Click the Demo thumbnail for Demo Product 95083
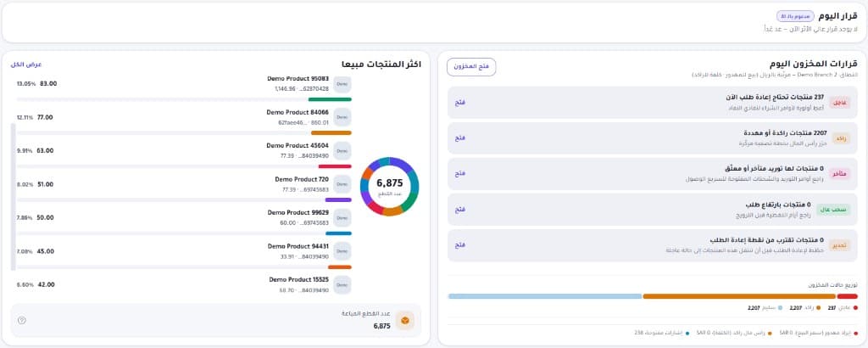Screen dimensions: 868x348 tap(342, 84)
